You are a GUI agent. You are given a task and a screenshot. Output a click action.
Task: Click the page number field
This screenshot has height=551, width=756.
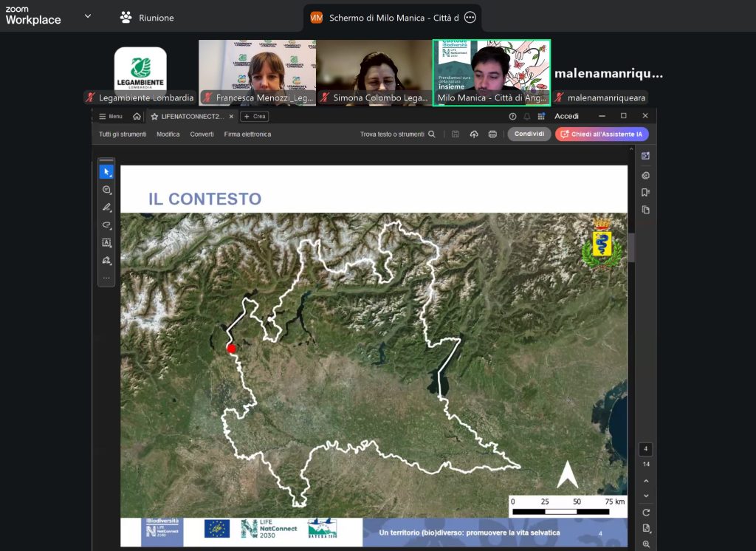coord(646,449)
